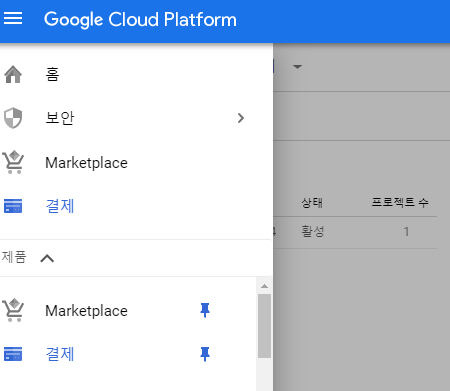This screenshot has width=450, height=391.
Task: Click the billing card icon under 제품
Action: click(13, 354)
